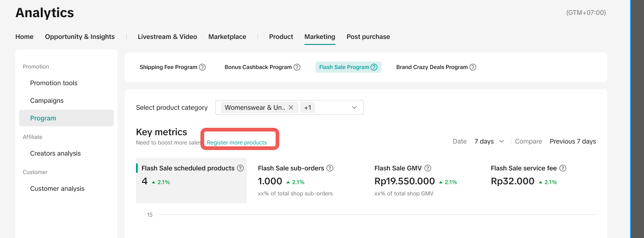The height and width of the screenshot is (238, 644).
Task: Expand the product category dropdown
Action: click(354, 107)
